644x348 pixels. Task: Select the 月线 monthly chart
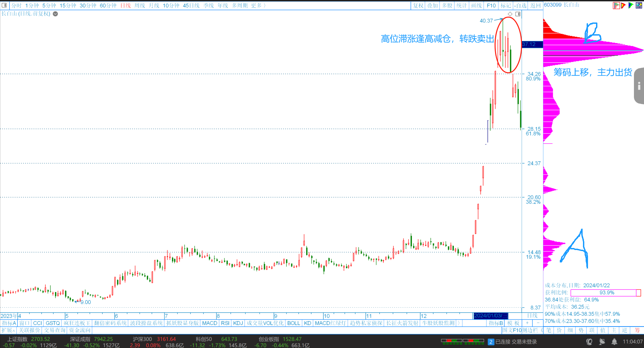coord(154,5)
